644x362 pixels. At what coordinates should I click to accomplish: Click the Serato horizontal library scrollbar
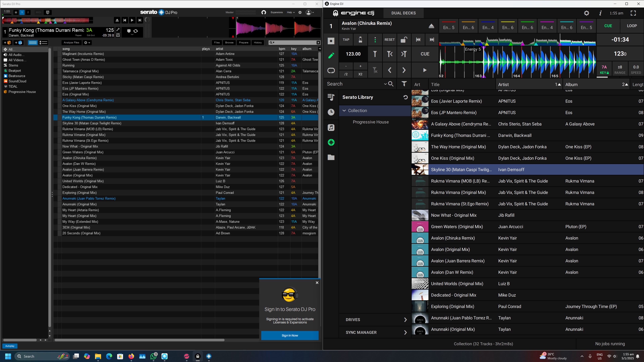pyautogui.click(x=139, y=340)
